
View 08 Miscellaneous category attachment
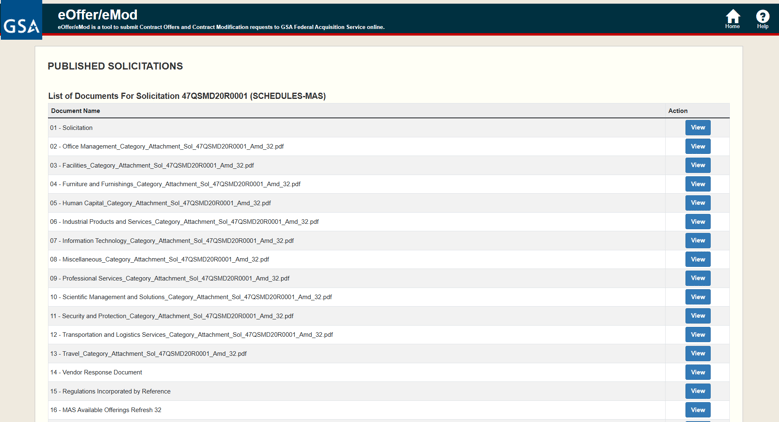698,259
